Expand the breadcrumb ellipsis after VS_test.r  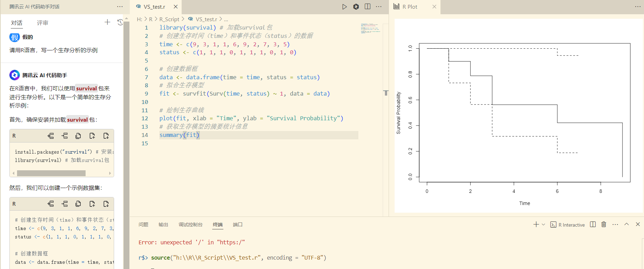(x=226, y=19)
